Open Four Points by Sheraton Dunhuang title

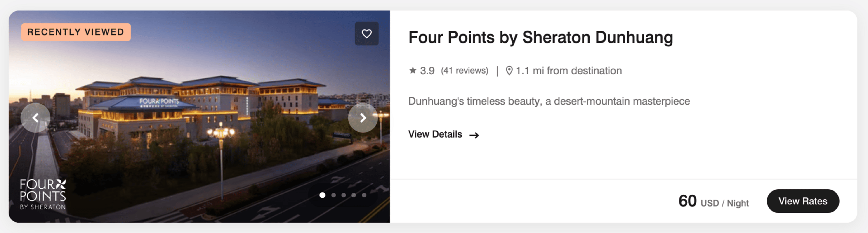coord(540,37)
